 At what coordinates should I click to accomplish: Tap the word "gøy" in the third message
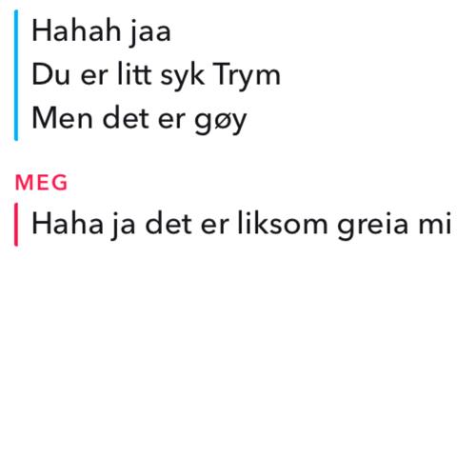(x=221, y=123)
